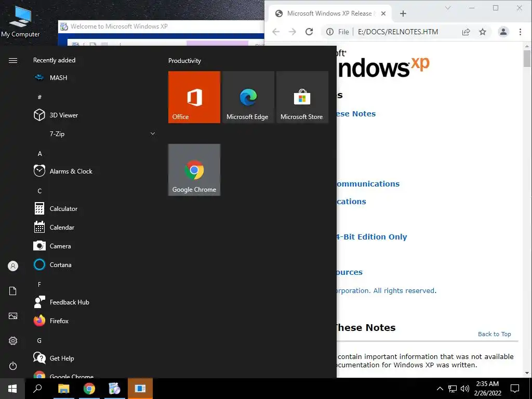Image resolution: width=532 pixels, height=399 pixels.
Task: Show hidden tray icons chevron
Action: (440, 389)
